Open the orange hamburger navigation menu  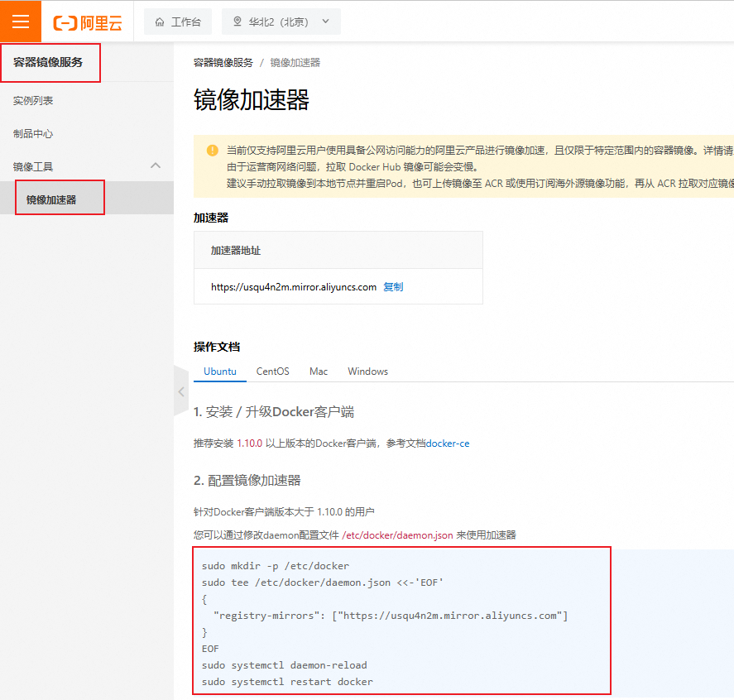pyautogui.click(x=21, y=22)
